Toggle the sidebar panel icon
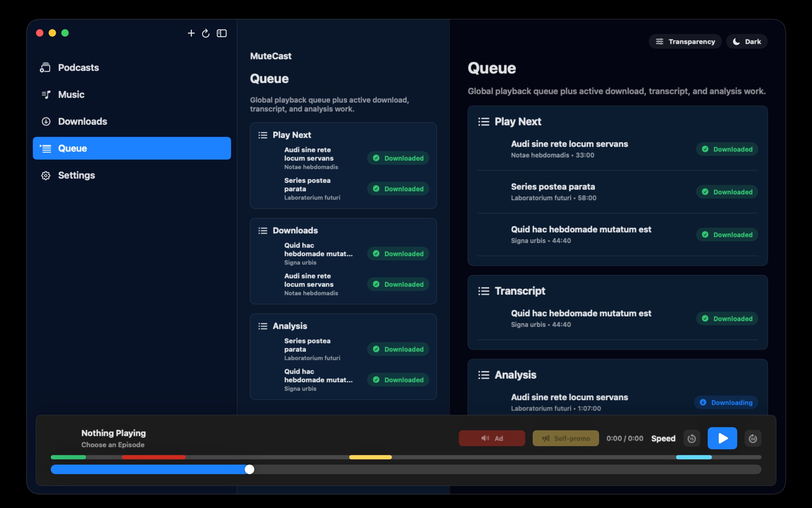812x508 pixels. tap(222, 33)
